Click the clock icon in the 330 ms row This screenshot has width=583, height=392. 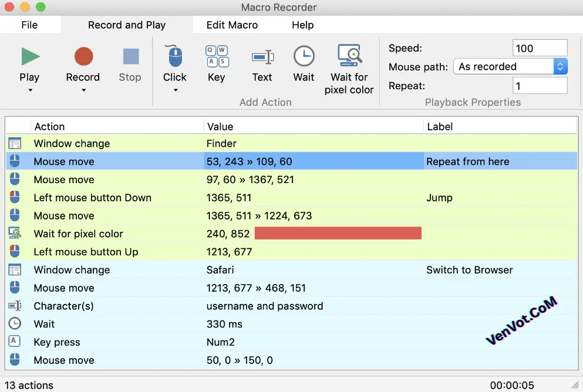pos(15,323)
